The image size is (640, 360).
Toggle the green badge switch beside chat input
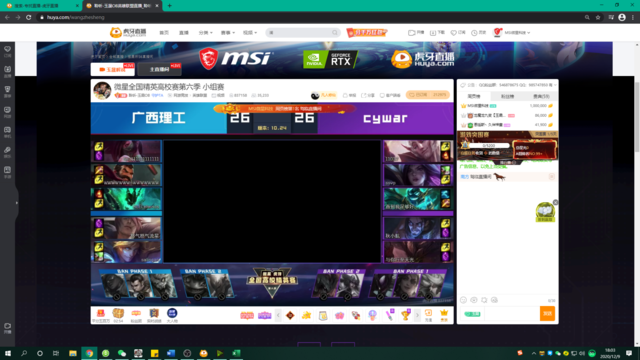(x=472, y=314)
